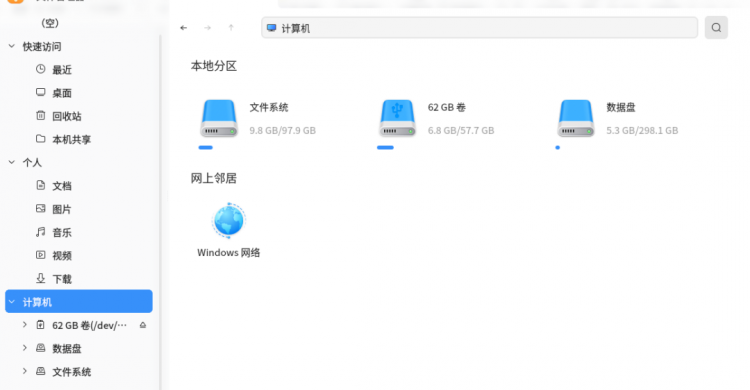Click the 62 GB 卷 drive name label
Image resolution: width=750 pixels, height=390 pixels.
click(x=447, y=107)
